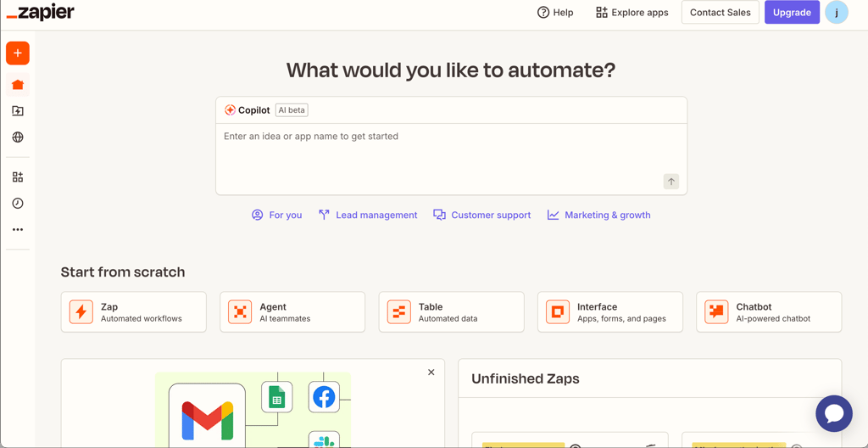This screenshot has height=448, width=868.
Task: Click the Upgrade button
Action: coord(793,12)
